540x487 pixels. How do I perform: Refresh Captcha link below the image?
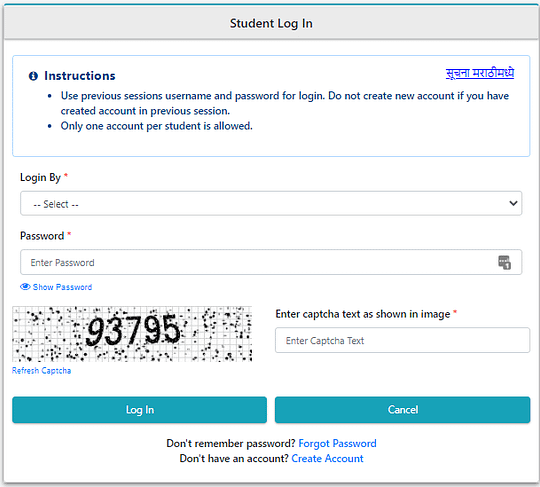[41, 371]
